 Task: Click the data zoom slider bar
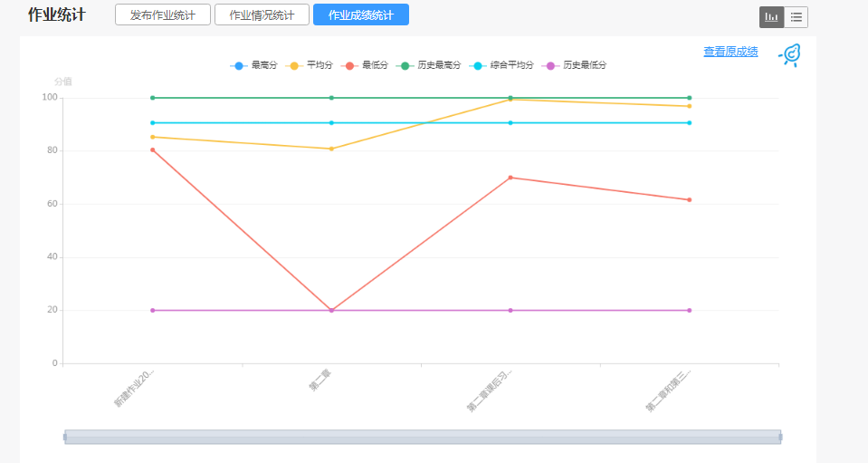point(423,437)
